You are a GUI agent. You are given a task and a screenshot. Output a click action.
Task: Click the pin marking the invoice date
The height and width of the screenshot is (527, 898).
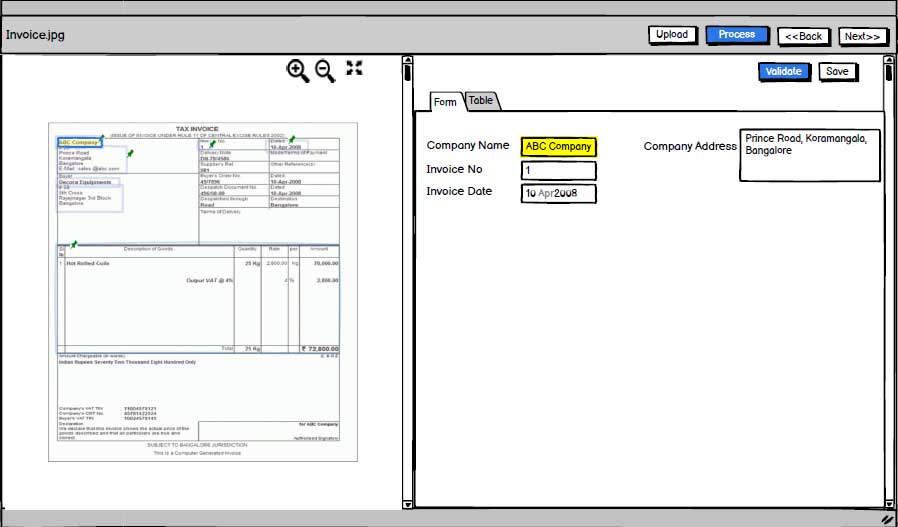pyautogui.click(x=292, y=138)
